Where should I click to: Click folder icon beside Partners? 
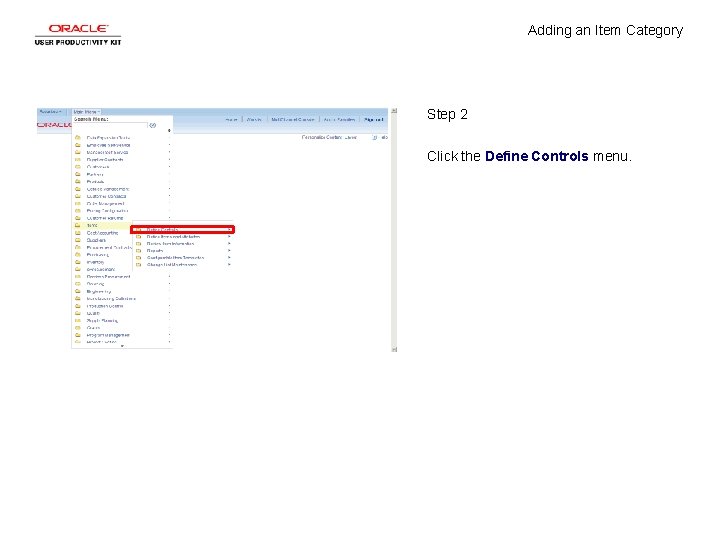[x=78, y=174]
